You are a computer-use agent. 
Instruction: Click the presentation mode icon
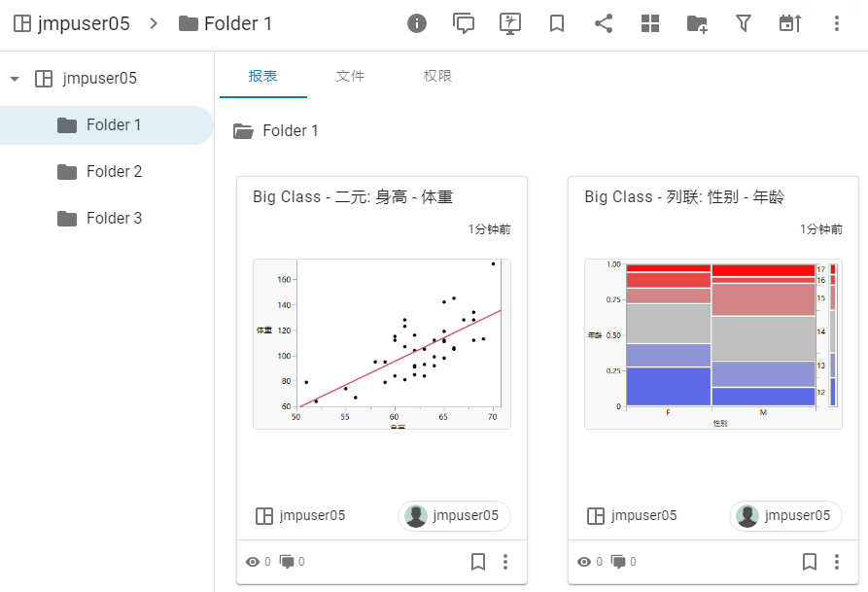(x=510, y=23)
